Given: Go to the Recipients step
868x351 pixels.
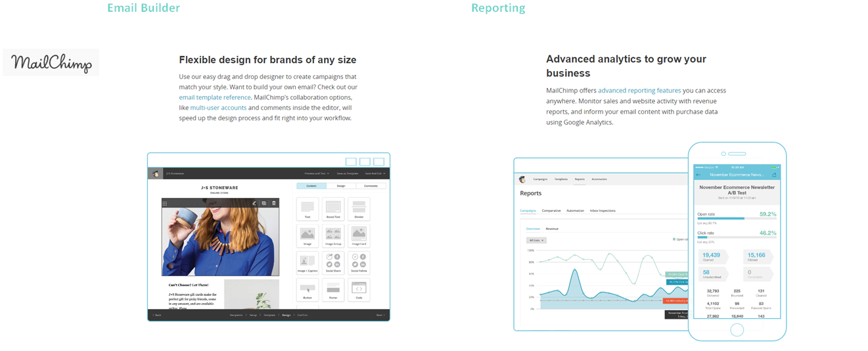Looking at the screenshot, I should pos(236,315).
